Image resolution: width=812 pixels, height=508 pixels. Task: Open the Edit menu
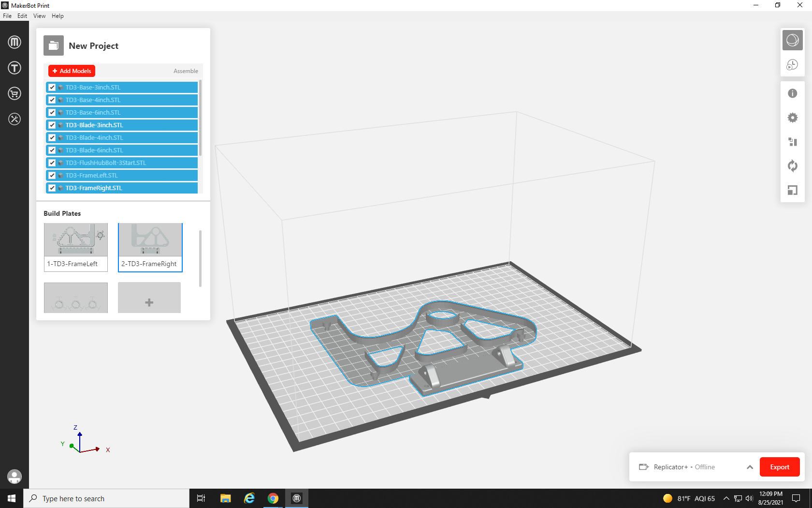[22, 16]
